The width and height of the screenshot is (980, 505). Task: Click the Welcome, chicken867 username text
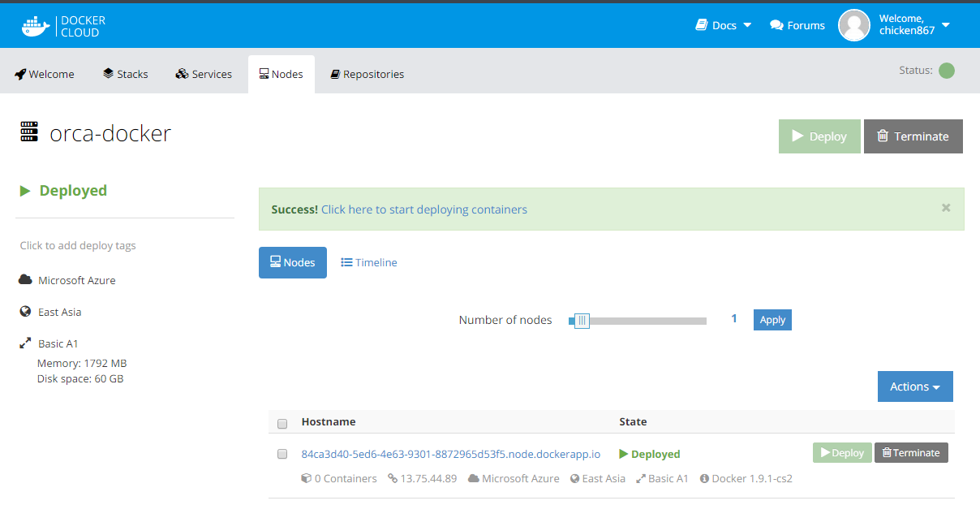click(x=907, y=24)
